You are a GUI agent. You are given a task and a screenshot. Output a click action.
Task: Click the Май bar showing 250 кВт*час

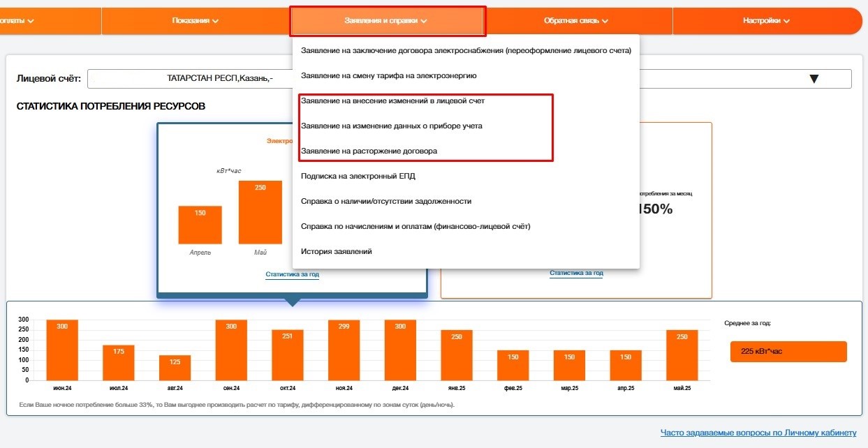pos(260,212)
